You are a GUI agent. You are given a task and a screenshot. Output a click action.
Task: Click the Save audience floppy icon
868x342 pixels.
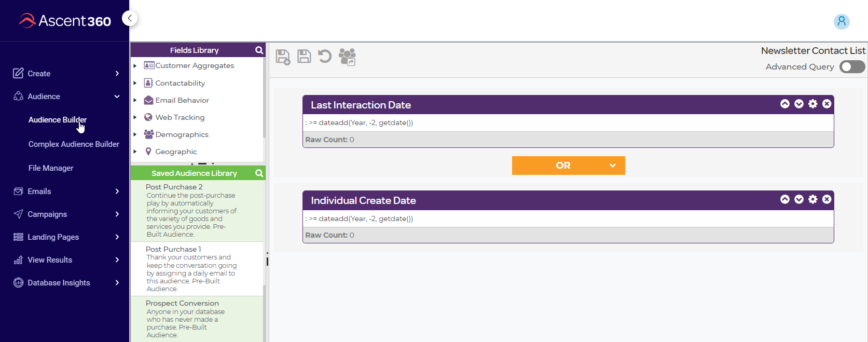pos(304,56)
